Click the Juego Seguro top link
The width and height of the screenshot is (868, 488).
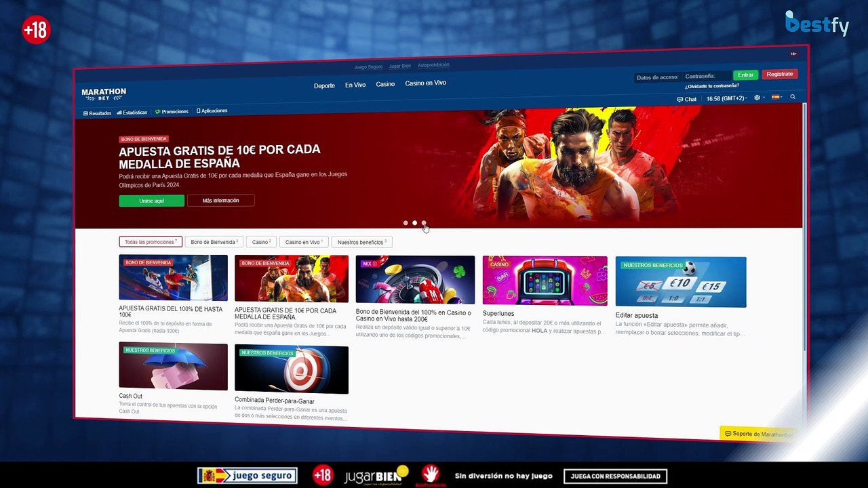tap(368, 67)
